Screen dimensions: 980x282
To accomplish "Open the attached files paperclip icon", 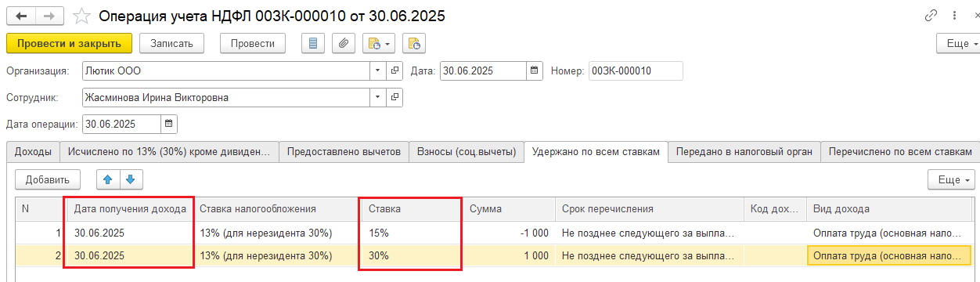I will (x=342, y=43).
